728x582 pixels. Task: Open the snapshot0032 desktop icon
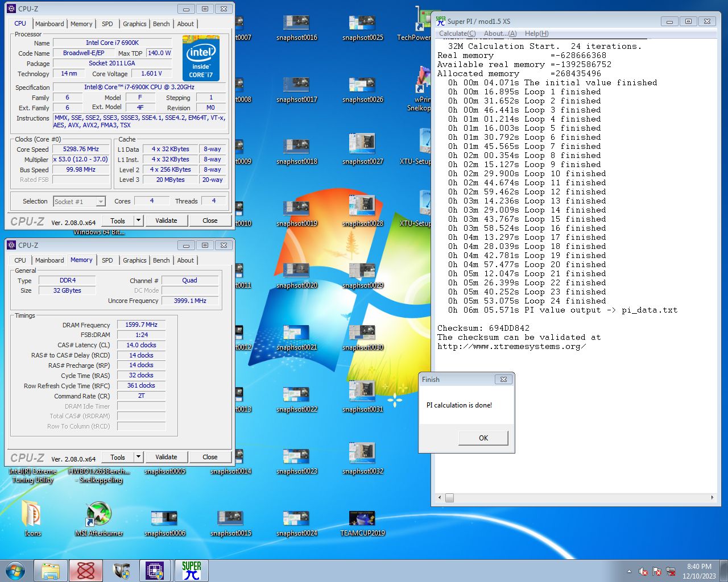pos(362,459)
